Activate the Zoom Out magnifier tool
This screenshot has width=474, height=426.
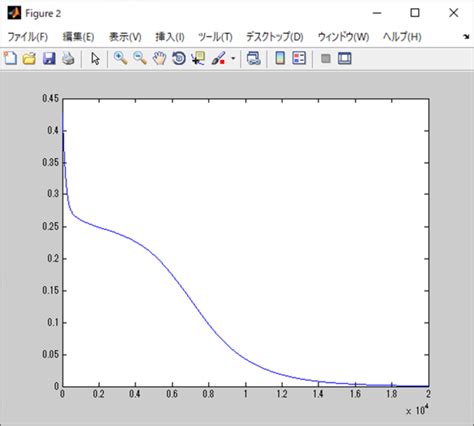(140, 58)
